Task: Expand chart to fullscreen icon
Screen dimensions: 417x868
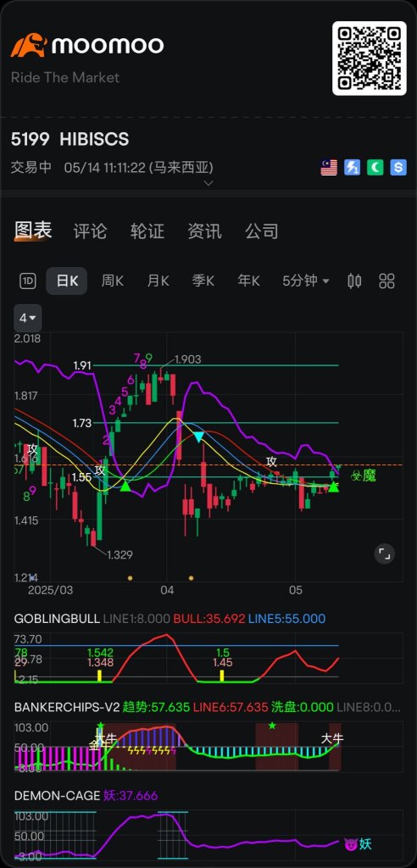Action: pyautogui.click(x=384, y=553)
